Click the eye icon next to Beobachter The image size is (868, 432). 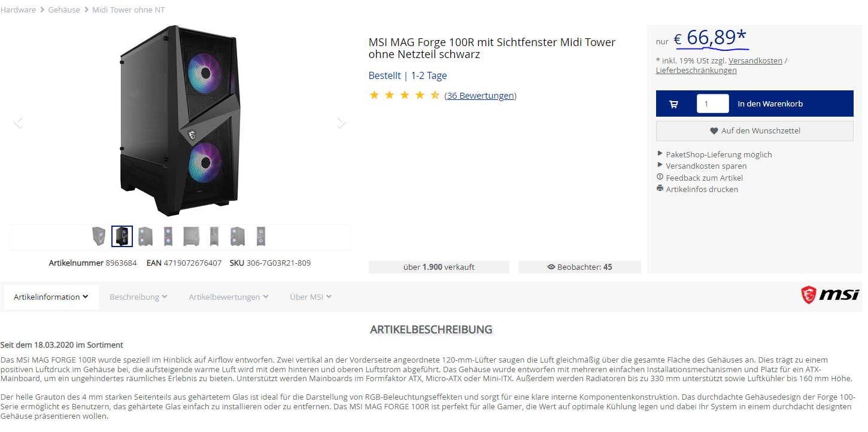tap(551, 267)
